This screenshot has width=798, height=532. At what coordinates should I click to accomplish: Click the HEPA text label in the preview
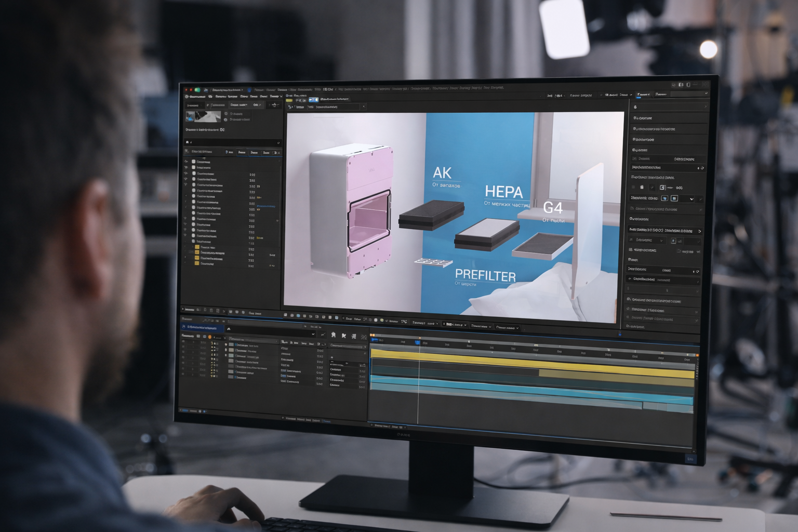click(x=503, y=192)
